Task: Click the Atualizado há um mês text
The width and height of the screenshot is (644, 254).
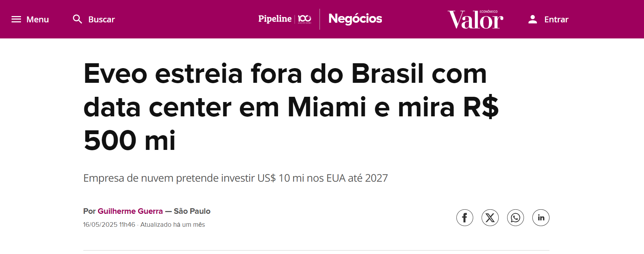Action: [x=173, y=225]
